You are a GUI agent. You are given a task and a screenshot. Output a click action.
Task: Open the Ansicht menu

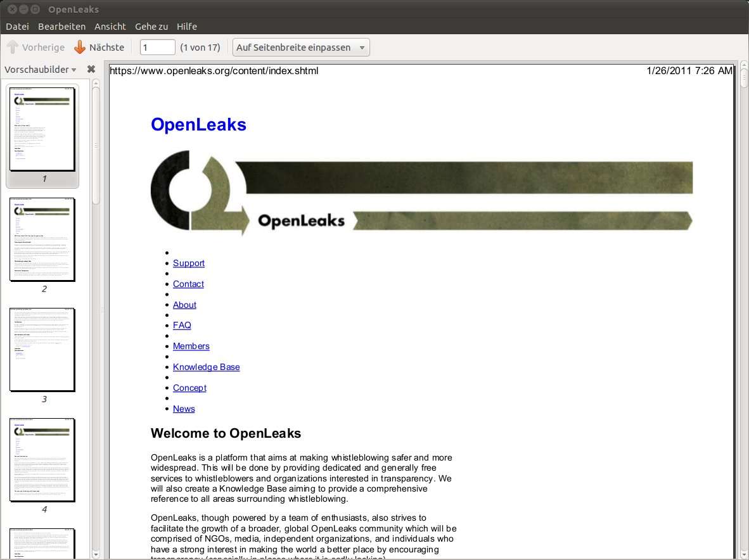[110, 26]
